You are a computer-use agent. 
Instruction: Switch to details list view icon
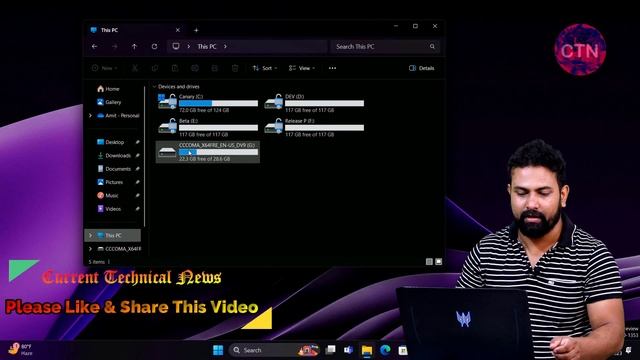click(429, 261)
